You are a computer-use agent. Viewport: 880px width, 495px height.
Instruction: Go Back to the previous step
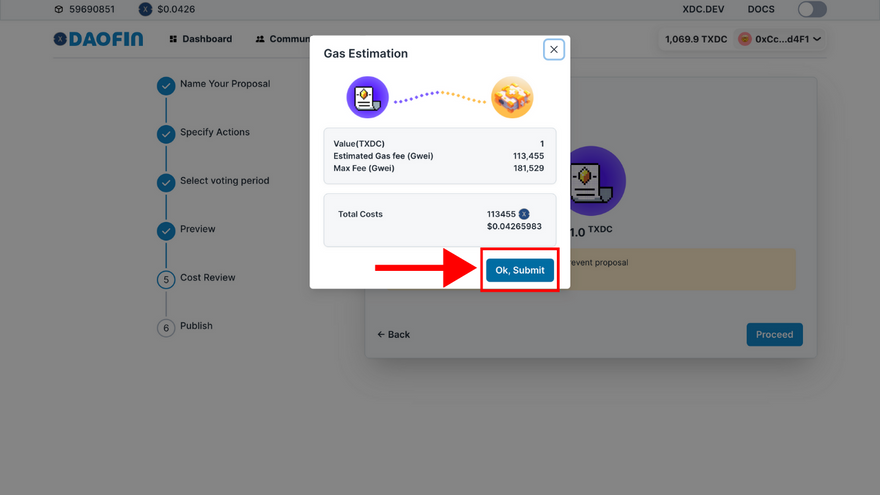tap(393, 334)
